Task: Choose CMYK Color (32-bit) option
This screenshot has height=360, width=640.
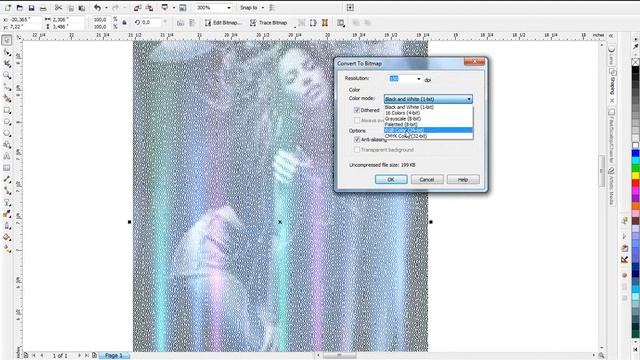Action: point(428,136)
